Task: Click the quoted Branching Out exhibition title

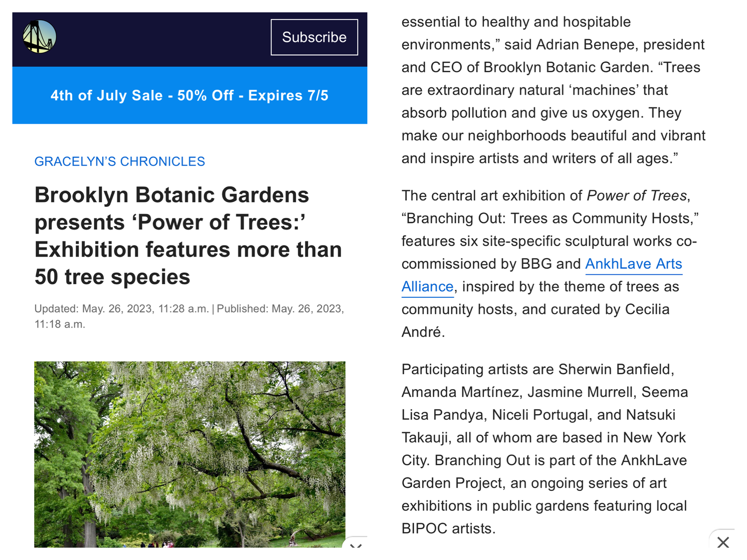Action: [550, 218]
